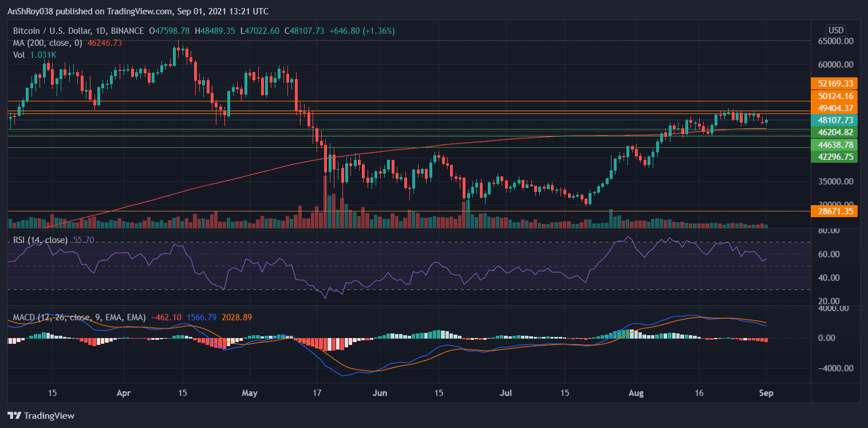Click the TradingView logo

click(40, 415)
